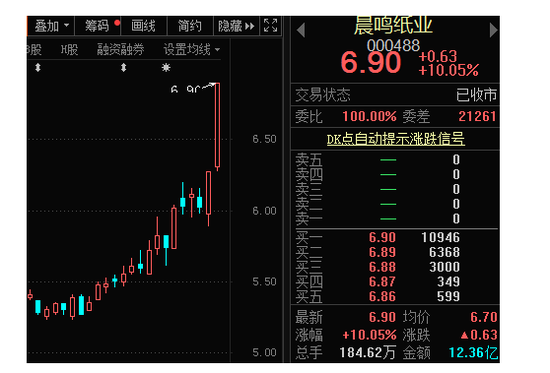Image resolution: width=550 pixels, height=373 pixels.
Task: Select the 买三 bid price 6.88
Action: [x=382, y=267]
